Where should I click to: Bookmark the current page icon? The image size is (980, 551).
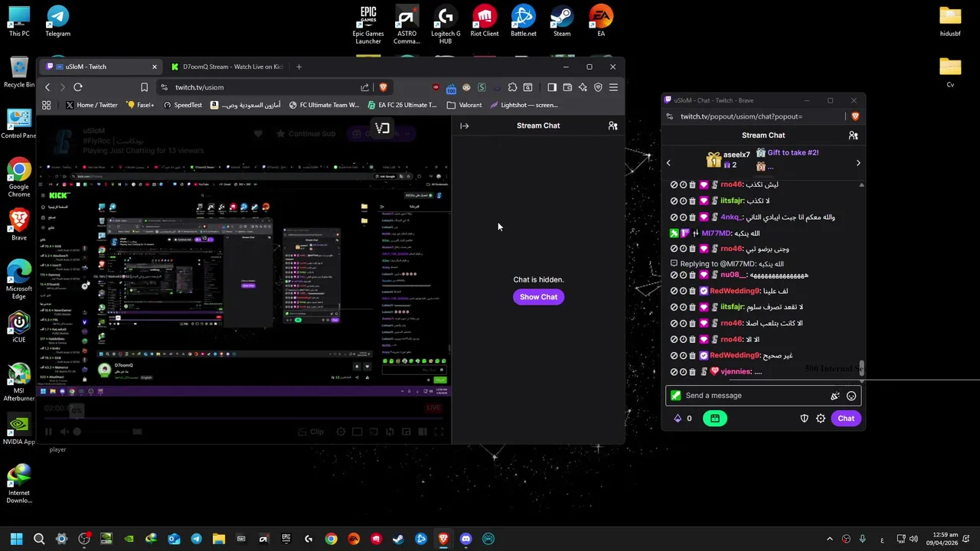[x=144, y=87]
